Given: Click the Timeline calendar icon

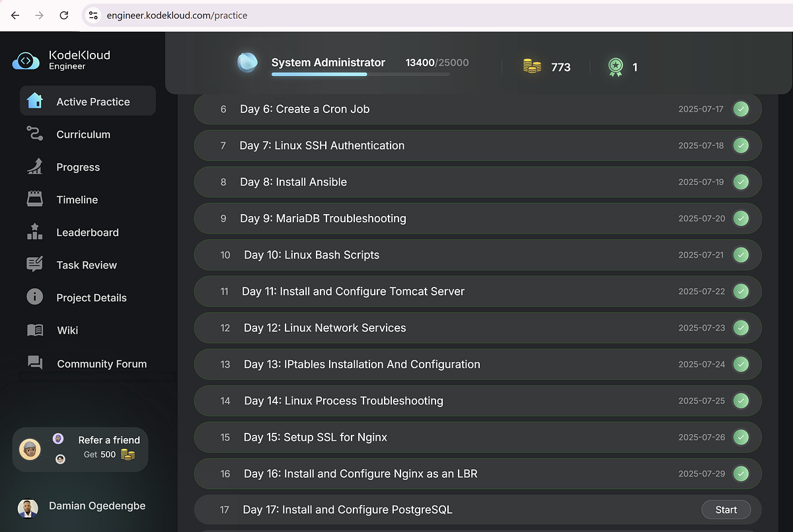Looking at the screenshot, I should 34,199.
